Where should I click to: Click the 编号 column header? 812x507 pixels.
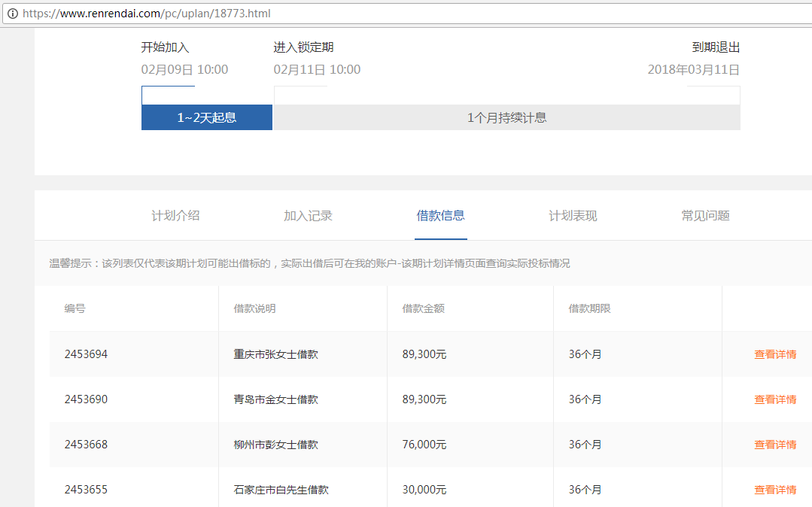[75, 308]
